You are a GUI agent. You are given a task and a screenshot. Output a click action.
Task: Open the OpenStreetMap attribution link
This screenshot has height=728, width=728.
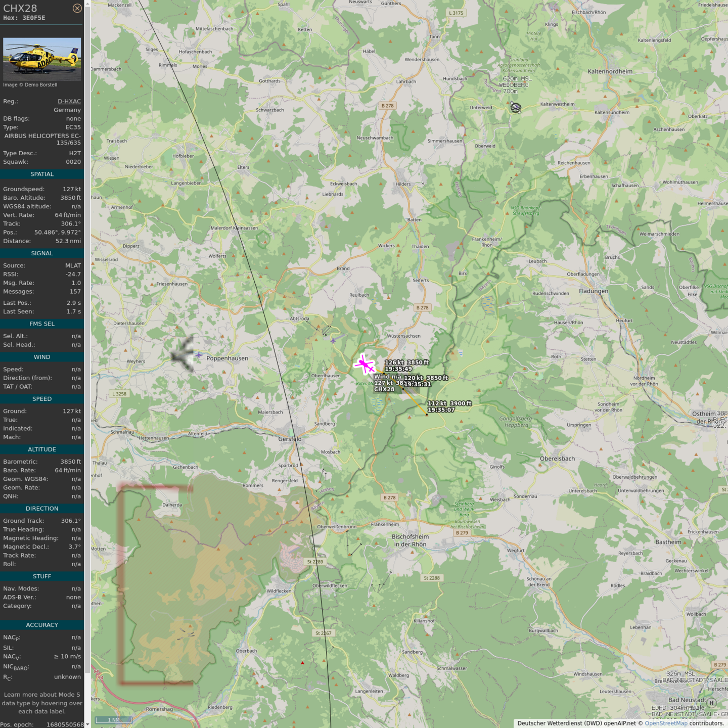666,723
